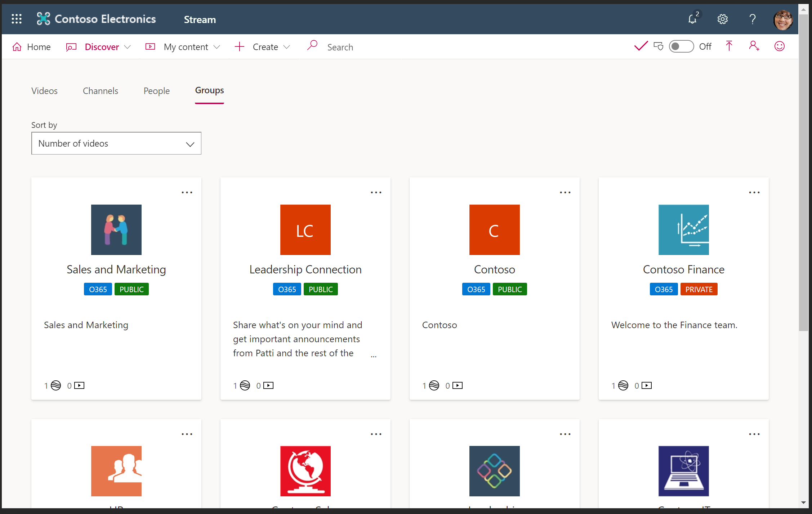Open the Sort by Number of videos dropdown
812x514 pixels.
pos(116,143)
